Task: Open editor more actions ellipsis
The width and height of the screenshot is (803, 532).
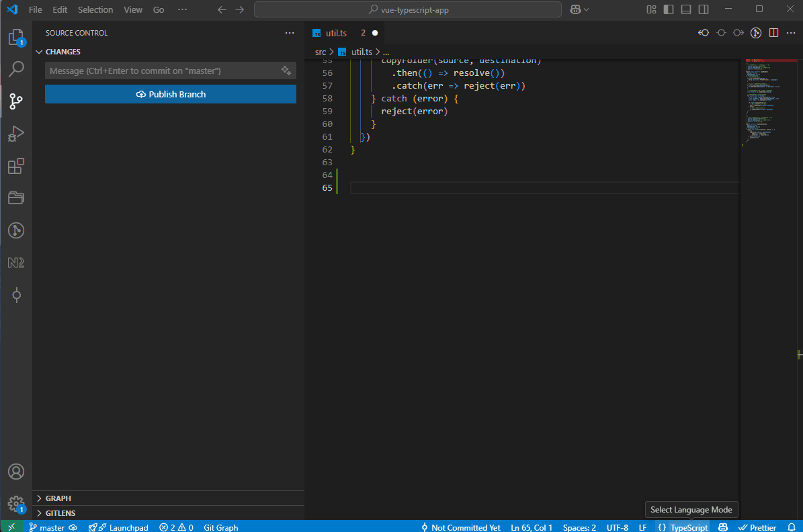Action: [x=791, y=33]
